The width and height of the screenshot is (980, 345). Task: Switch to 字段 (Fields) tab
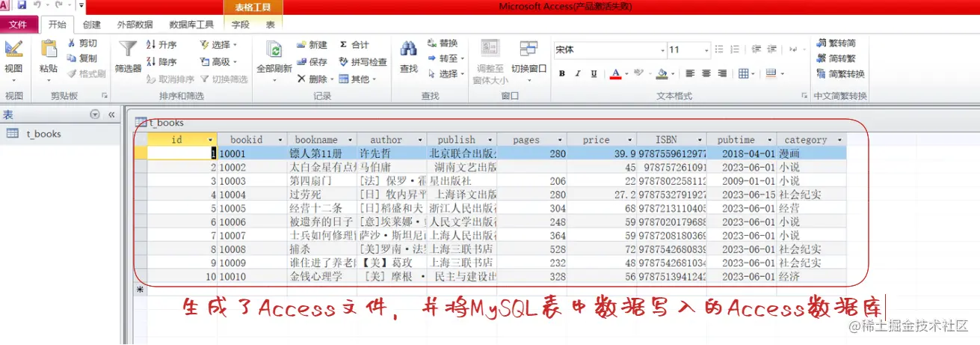(x=241, y=25)
